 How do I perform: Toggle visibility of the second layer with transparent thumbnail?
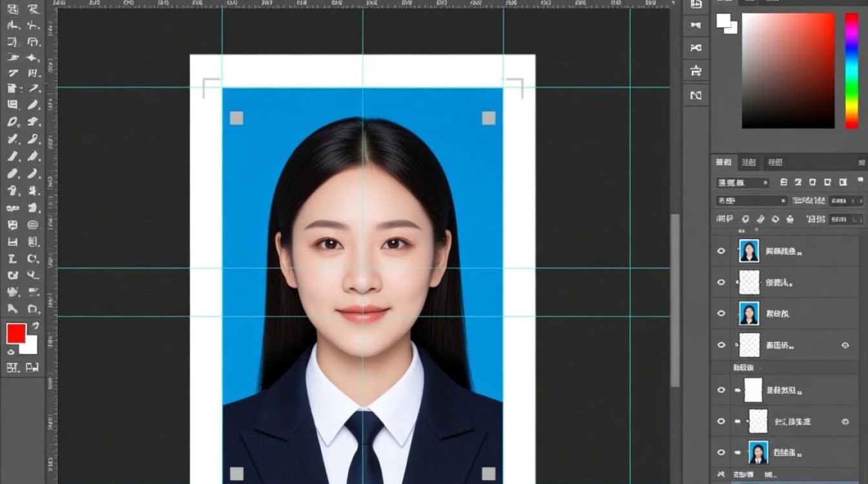(721, 282)
